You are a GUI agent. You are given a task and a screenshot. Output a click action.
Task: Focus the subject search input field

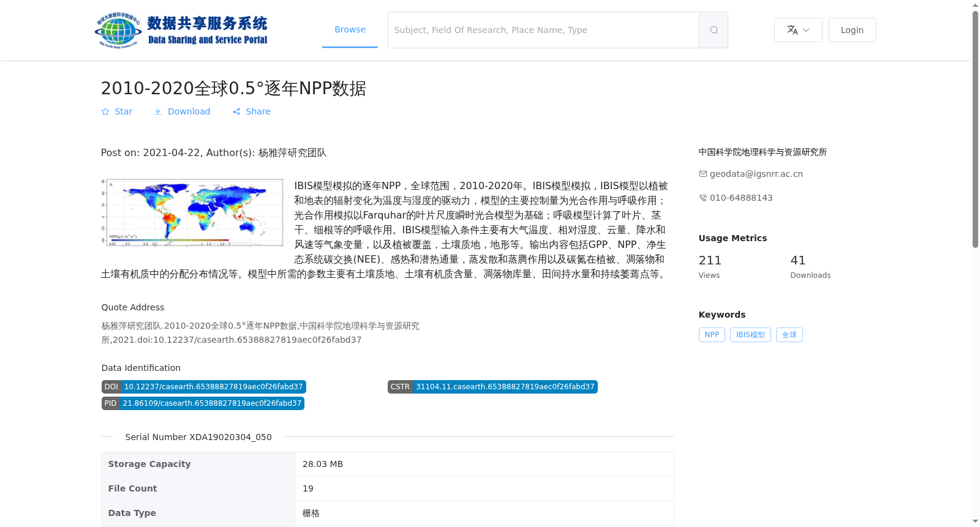point(543,30)
